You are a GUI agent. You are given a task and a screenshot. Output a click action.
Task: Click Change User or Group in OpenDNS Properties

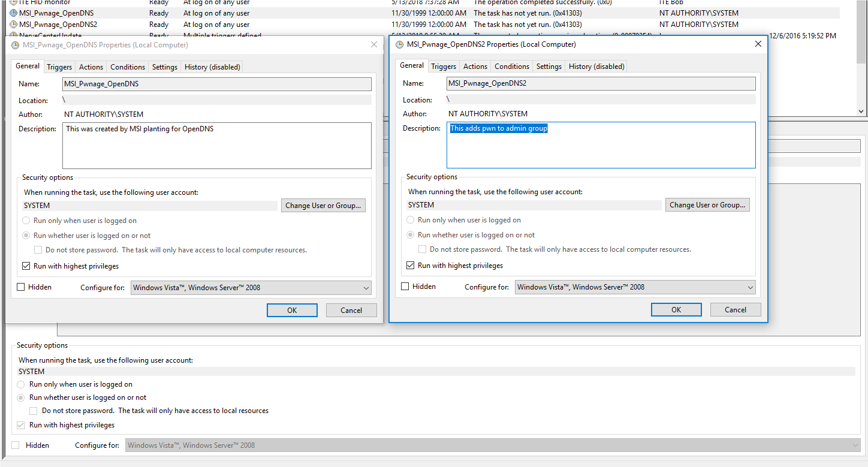[323, 206]
